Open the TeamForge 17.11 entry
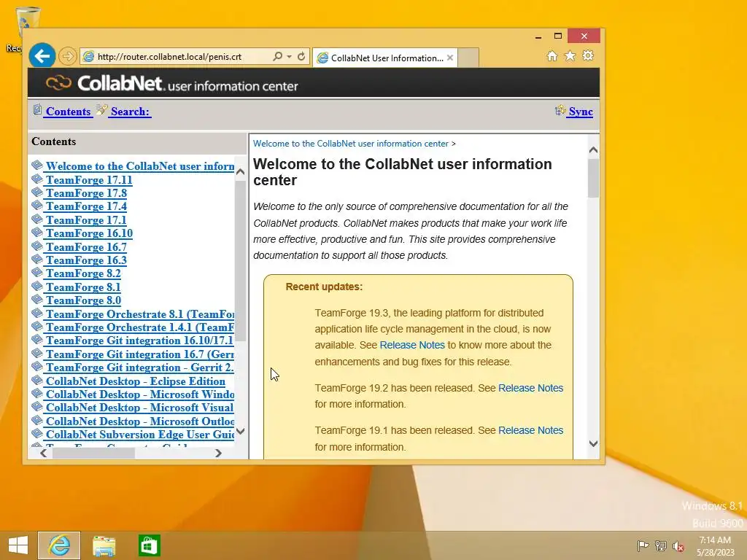This screenshot has height=560, width=747. tap(89, 180)
